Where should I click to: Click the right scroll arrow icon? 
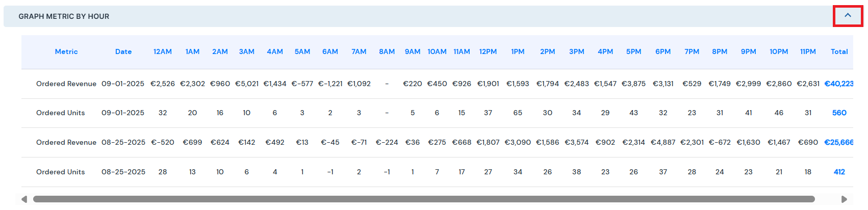[x=844, y=199]
